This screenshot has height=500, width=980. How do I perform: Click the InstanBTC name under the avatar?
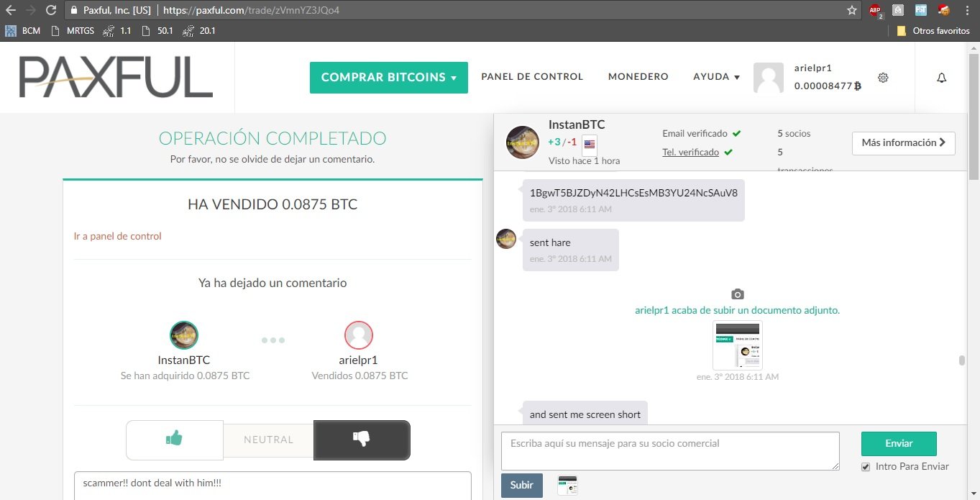pyautogui.click(x=184, y=360)
